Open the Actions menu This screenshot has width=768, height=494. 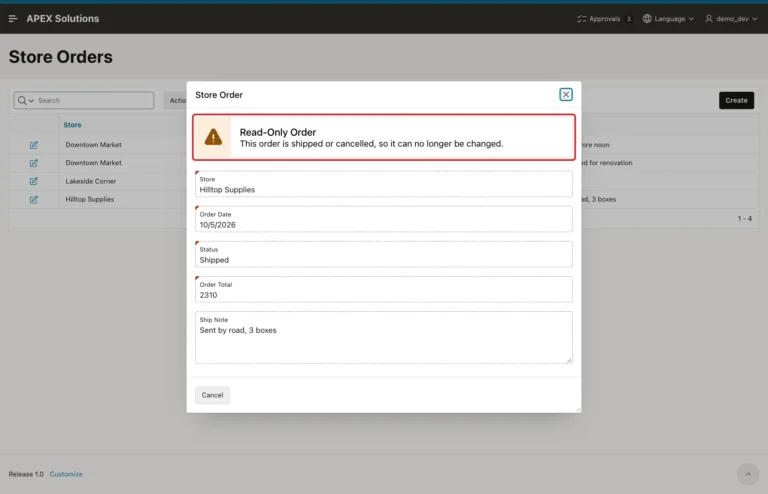[175, 100]
